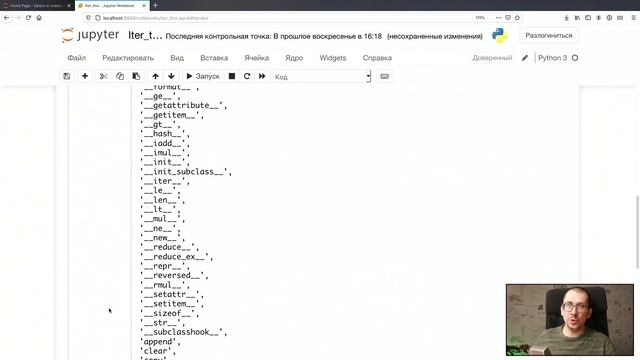The width and height of the screenshot is (640, 360).
Task: Open the browser library icon
Action: pyautogui.click(x=577, y=18)
